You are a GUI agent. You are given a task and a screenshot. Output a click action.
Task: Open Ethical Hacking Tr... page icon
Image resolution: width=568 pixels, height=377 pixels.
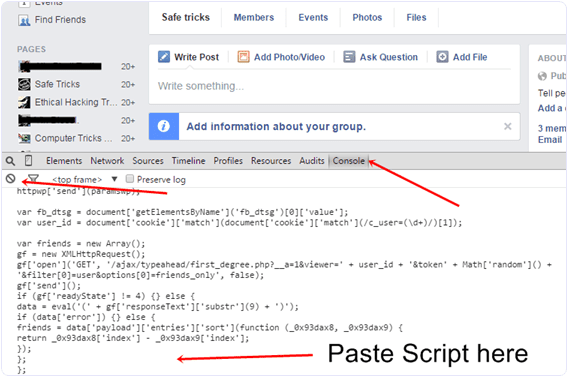point(24,102)
